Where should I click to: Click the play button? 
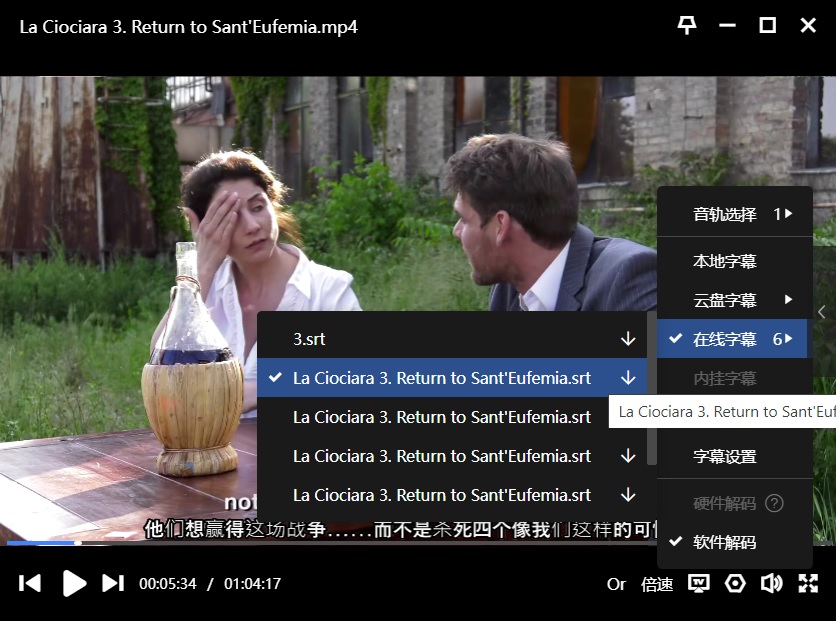pos(74,583)
